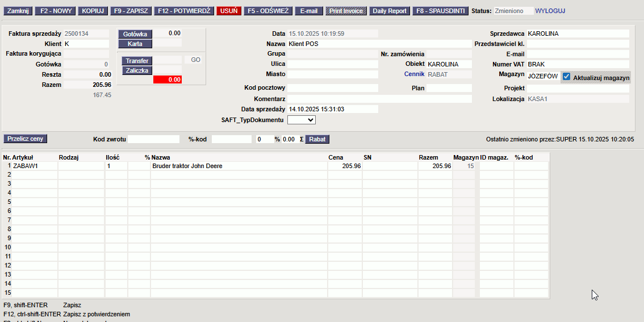Uncheck the Aktualizuj magazyn checkbox
This screenshot has width=644, height=322.
click(566, 77)
